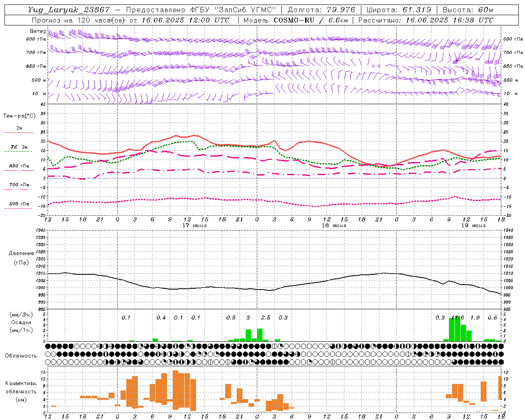525x420 pixels.
Task: Click the '11.6' precipitation total value
Action: (x=458, y=318)
